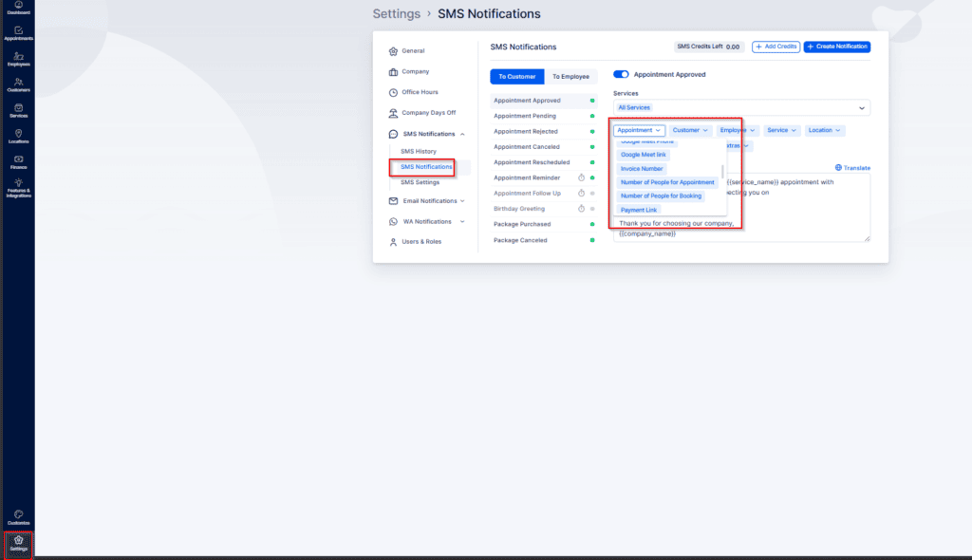Open SMS History submenu item

tap(419, 151)
